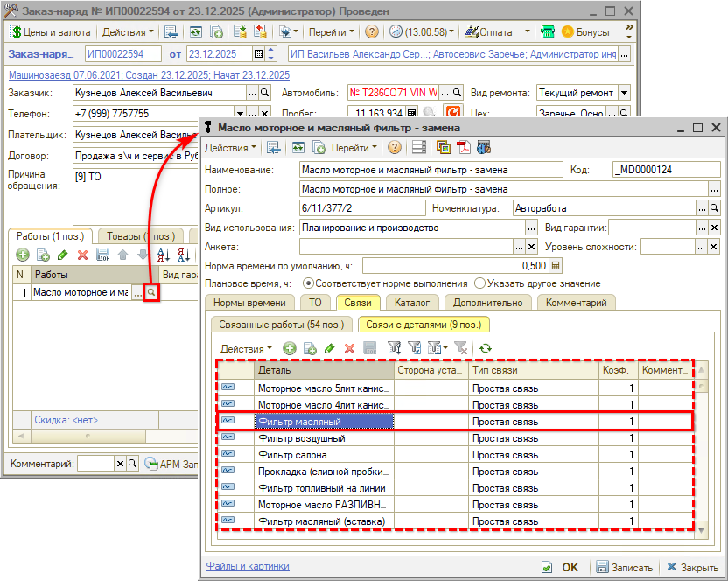Viewport: 728px width, 581px height.
Task: Click the green refresh icon in details toolbar
Action: click(485, 348)
